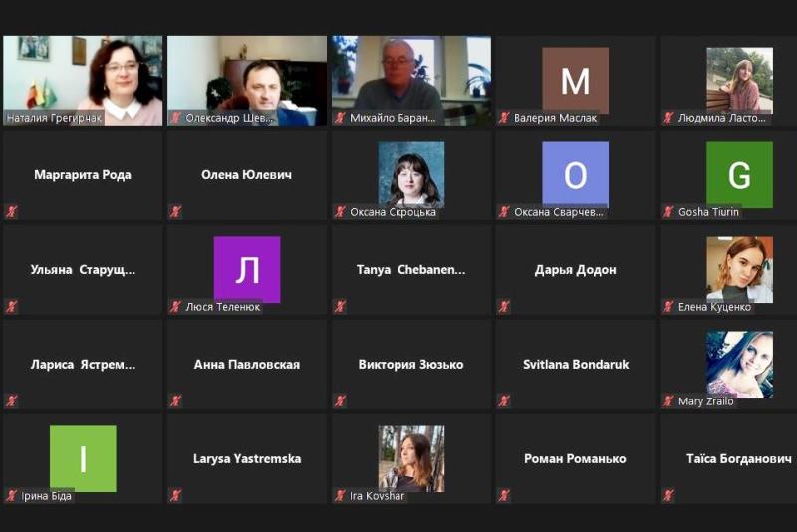797x532 pixels.
Task: Click Ira Kovshar's profile photo
Action: click(x=411, y=459)
